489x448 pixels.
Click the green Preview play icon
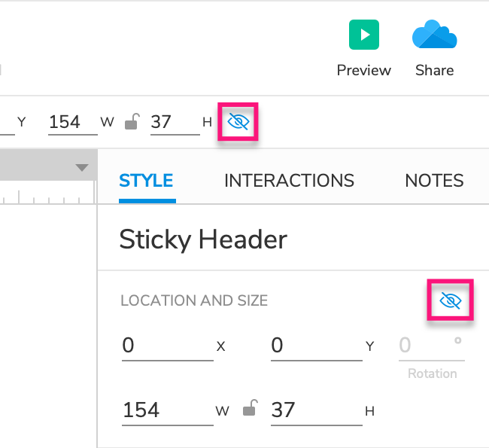(x=363, y=35)
